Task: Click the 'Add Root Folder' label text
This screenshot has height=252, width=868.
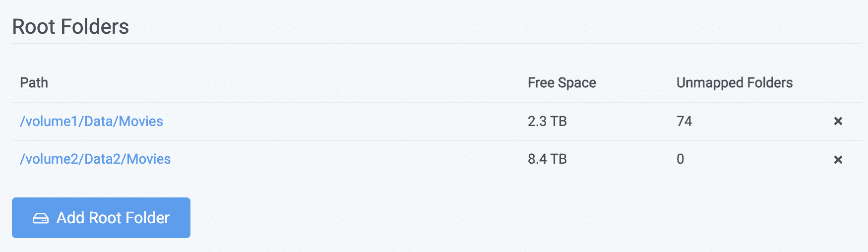Action: 113,218
